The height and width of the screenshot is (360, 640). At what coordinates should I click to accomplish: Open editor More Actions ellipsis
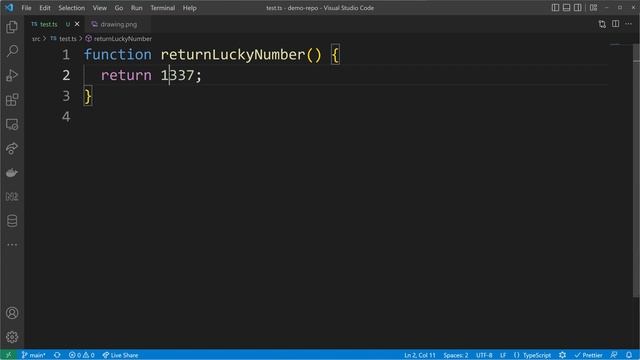coord(629,24)
